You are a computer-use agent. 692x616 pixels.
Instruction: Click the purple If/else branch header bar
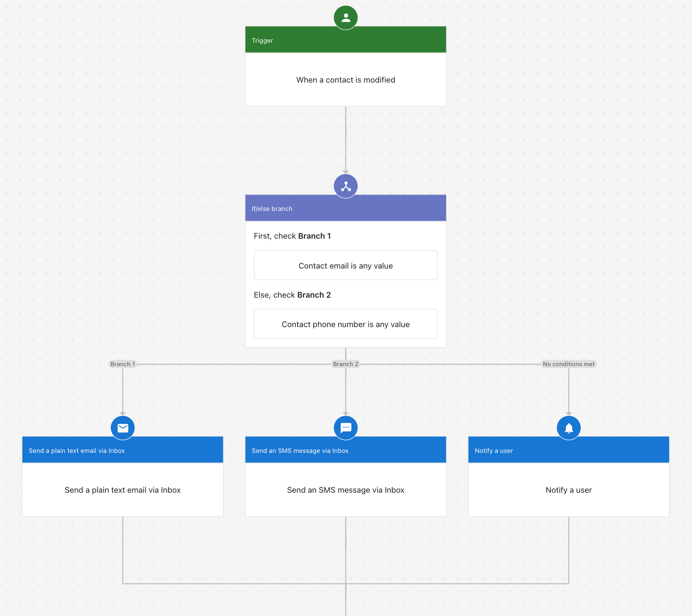(x=346, y=208)
